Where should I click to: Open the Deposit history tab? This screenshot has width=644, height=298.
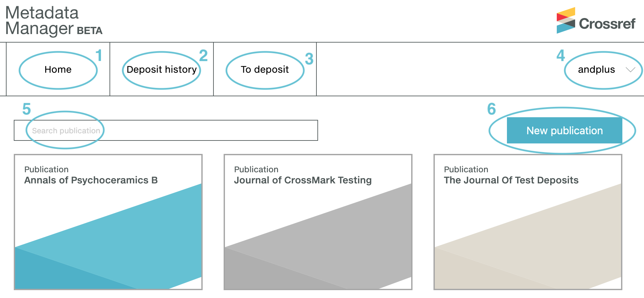tap(162, 69)
